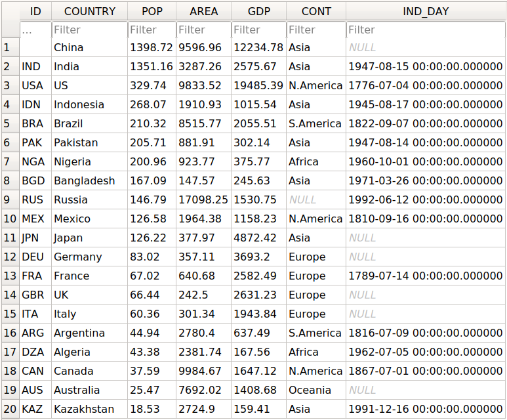This screenshot has height=420, width=507.
Task: Select the area value 9984.67
Action: tap(204, 371)
